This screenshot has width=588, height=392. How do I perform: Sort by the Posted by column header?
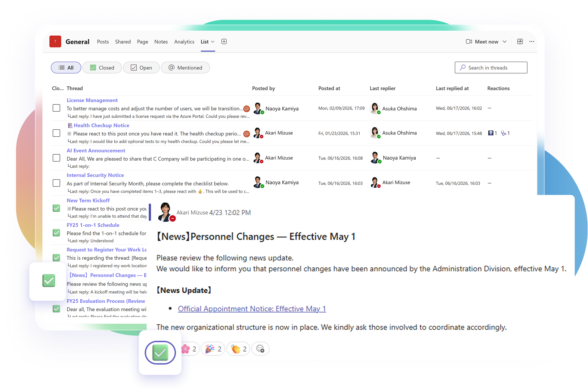coord(264,88)
